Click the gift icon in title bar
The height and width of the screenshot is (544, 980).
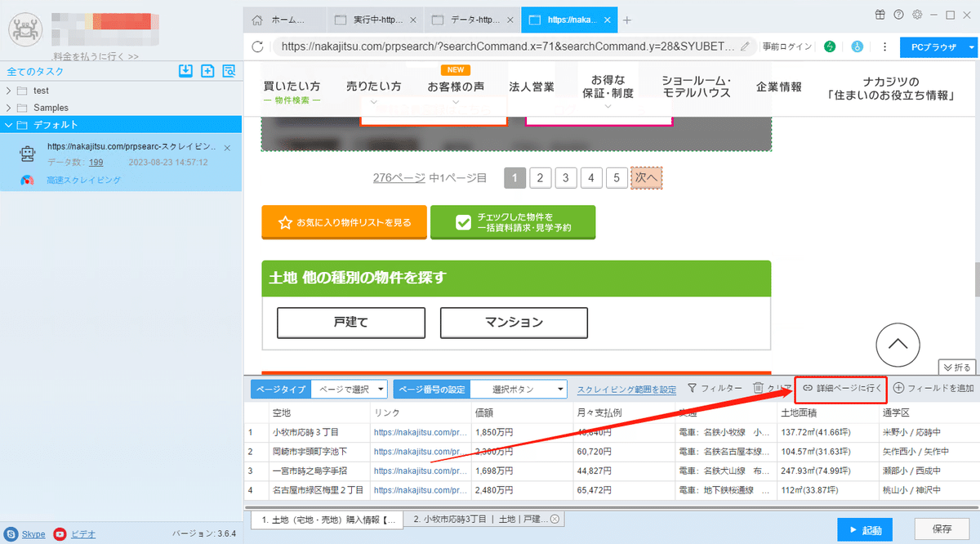(880, 14)
